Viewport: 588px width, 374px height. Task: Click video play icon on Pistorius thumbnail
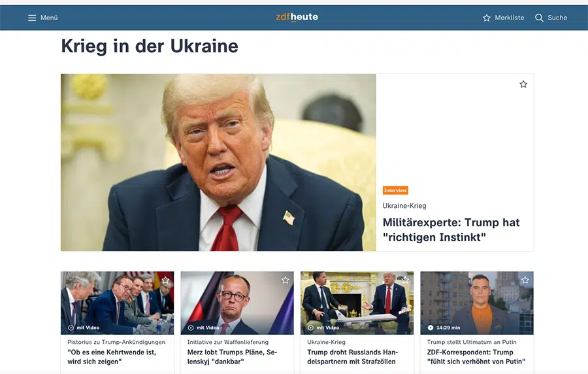(x=71, y=328)
